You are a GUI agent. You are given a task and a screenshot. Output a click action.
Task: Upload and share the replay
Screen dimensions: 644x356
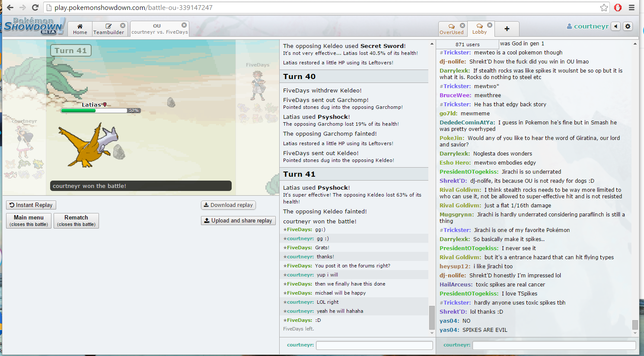click(238, 221)
